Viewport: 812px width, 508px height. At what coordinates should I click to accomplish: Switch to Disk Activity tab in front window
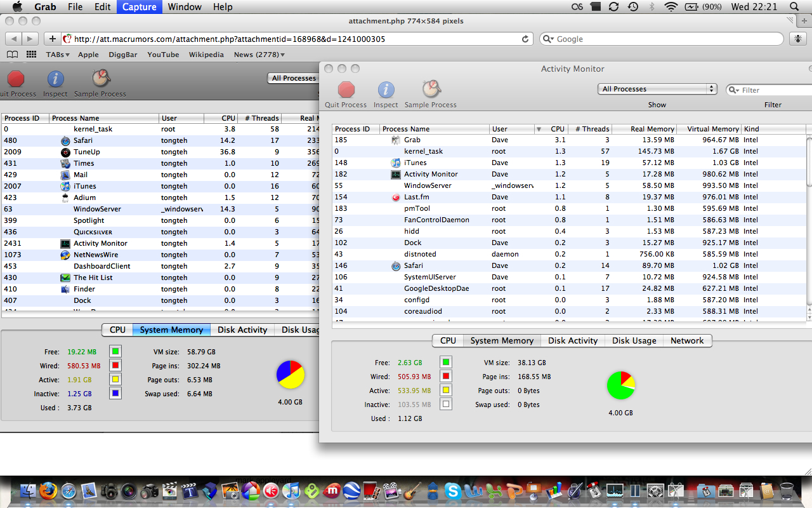[x=573, y=340]
